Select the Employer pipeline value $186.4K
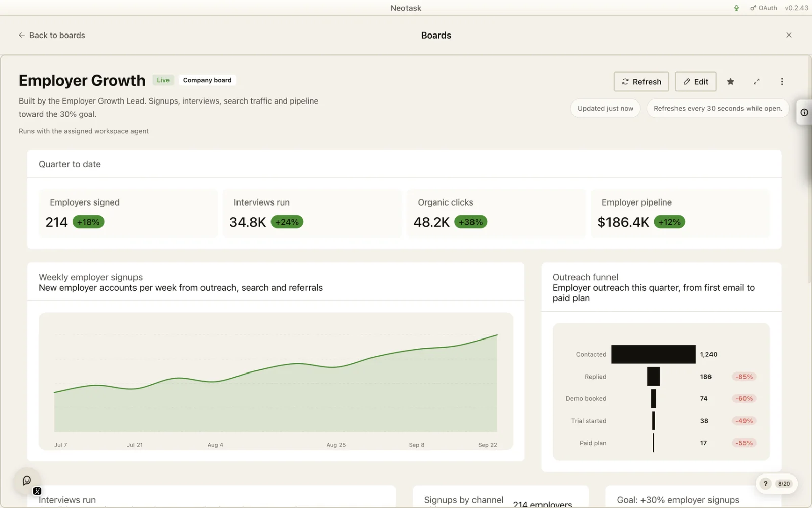This screenshot has height=508, width=812. click(623, 222)
